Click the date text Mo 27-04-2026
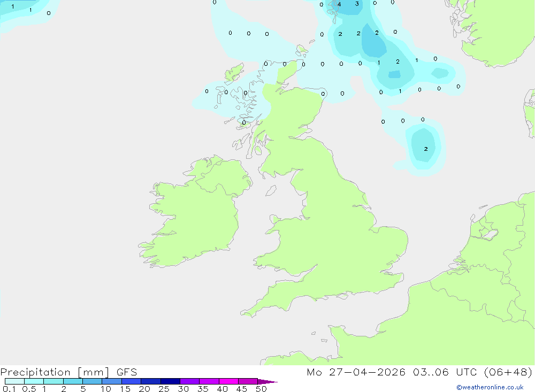This screenshot has height=392, width=535. pos(356,372)
